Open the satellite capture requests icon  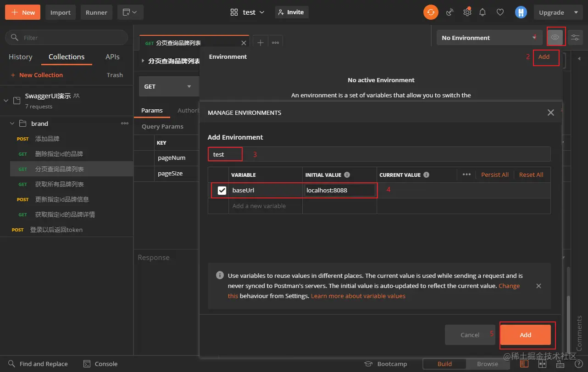(x=450, y=12)
